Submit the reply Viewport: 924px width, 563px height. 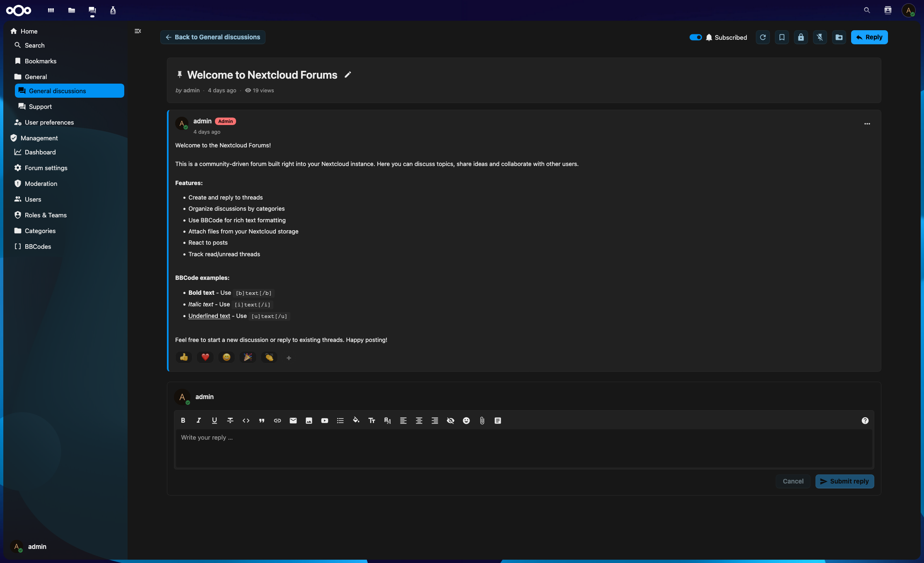(845, 481)
